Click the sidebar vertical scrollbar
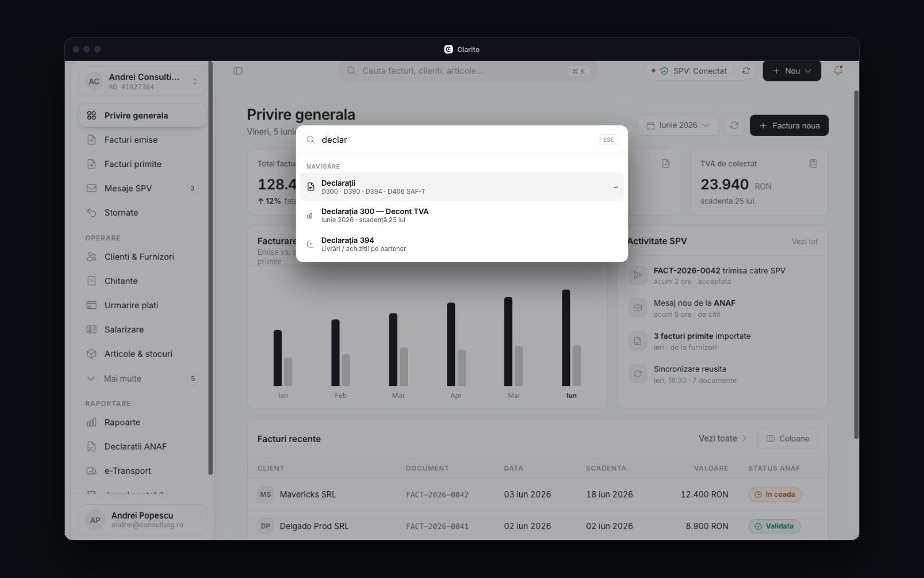This screenshot has width=924, height=578. coord(210,268)
